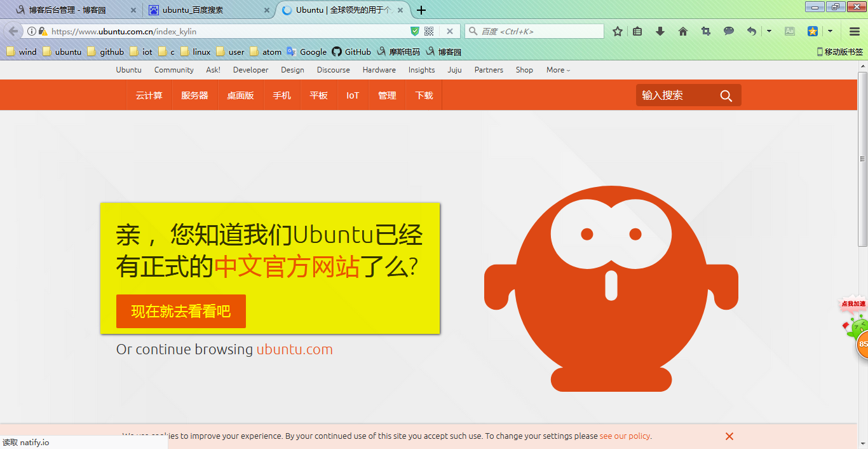Open the downloads icon in the toolbar
This screenshot has width=868, height=449.
click(660, 31)
